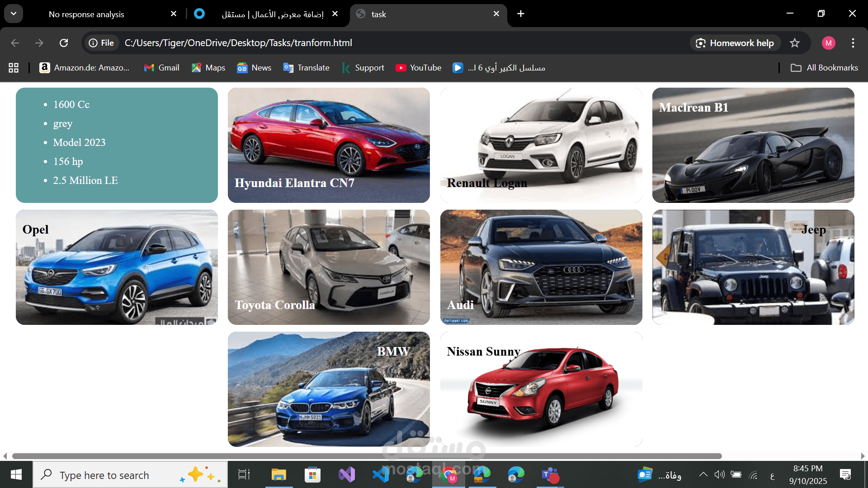
Task: Click the Model 2023 spec text
Action: [79, 142]
